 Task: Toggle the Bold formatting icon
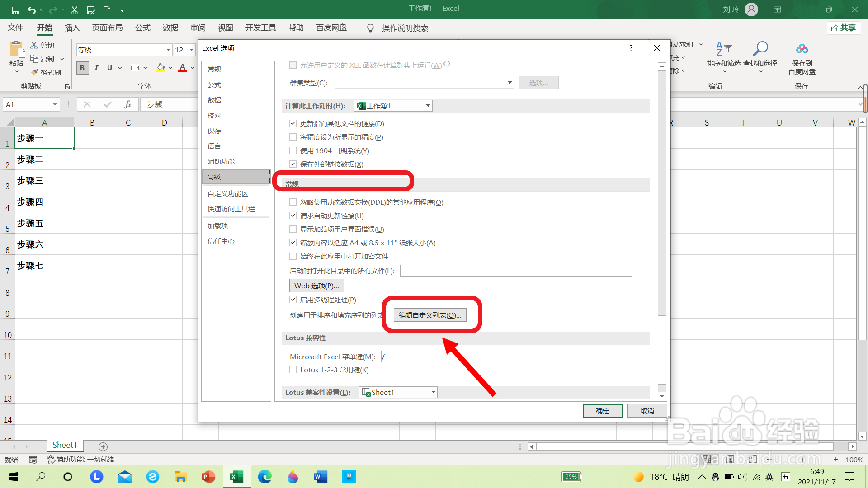point(82,68)
